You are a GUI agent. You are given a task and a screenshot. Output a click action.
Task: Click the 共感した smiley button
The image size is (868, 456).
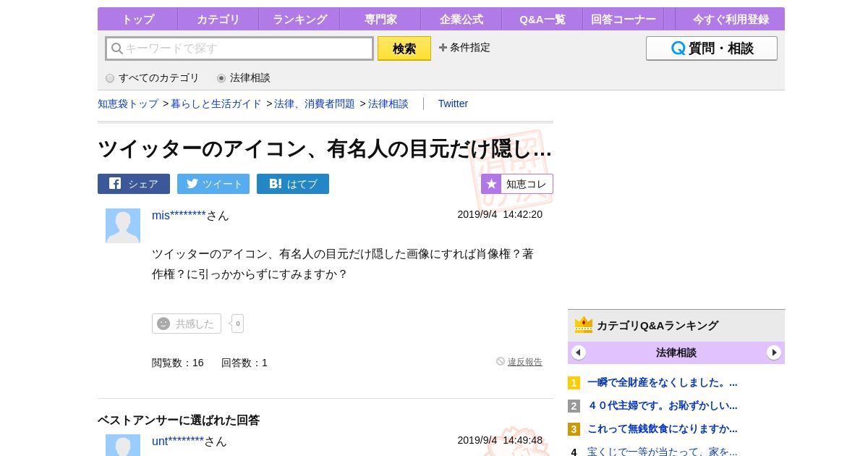pyautogui.click(x=187, y=324)
